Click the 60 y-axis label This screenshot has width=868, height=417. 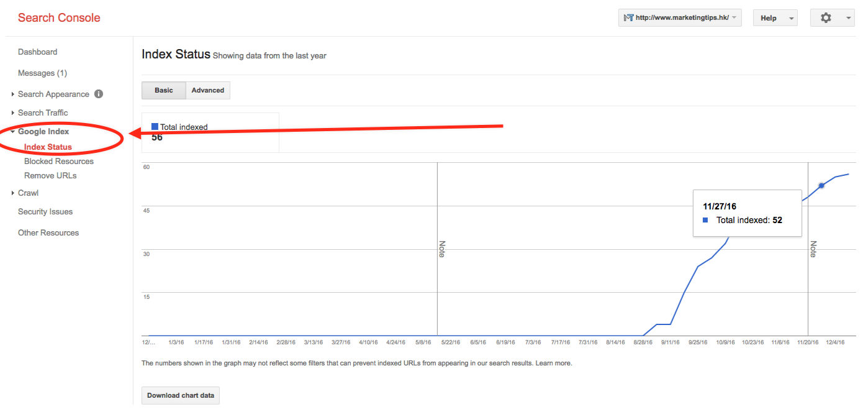pyautogui.click(x=147, y=167)
